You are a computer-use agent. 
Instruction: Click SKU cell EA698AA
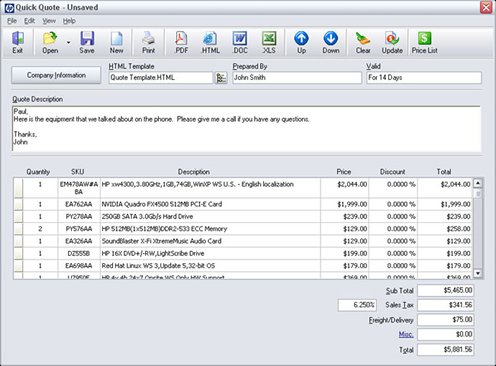(79, 266)
